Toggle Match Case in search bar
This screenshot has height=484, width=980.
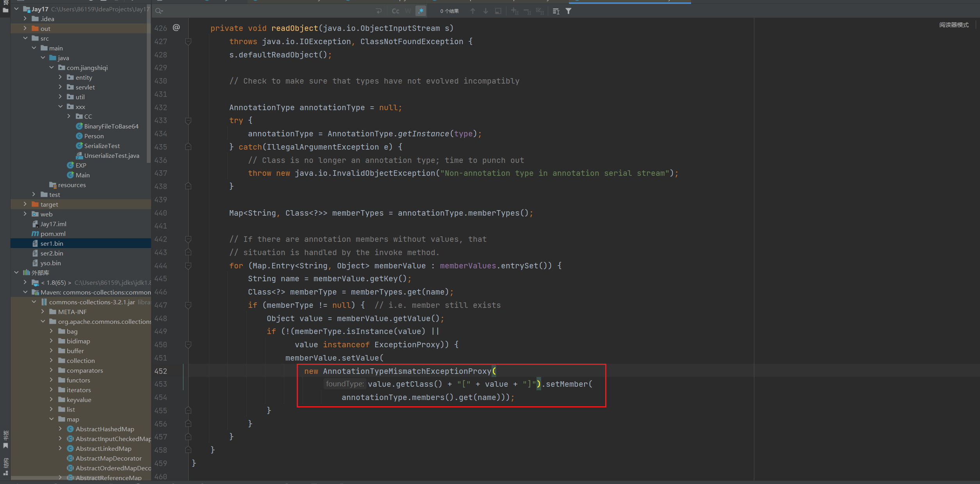coord(396,11)
